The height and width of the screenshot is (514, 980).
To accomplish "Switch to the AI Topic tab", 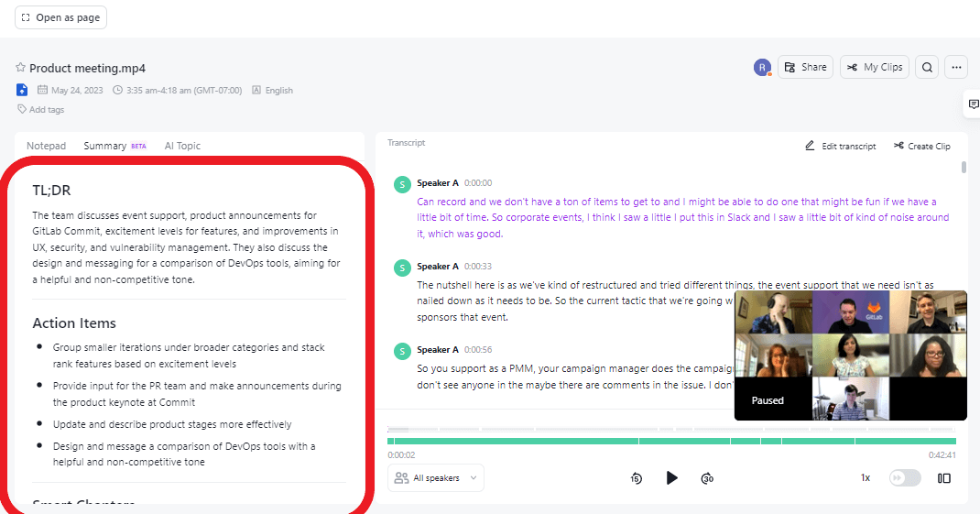I will tap(182, 146).
